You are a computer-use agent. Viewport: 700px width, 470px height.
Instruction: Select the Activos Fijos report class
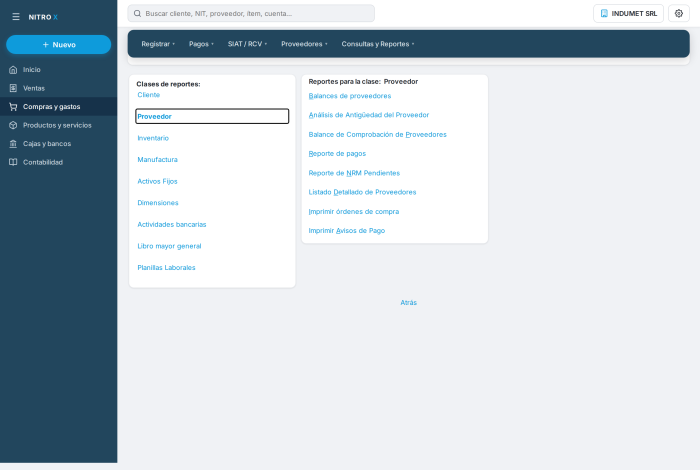click(x=158, y=181)
